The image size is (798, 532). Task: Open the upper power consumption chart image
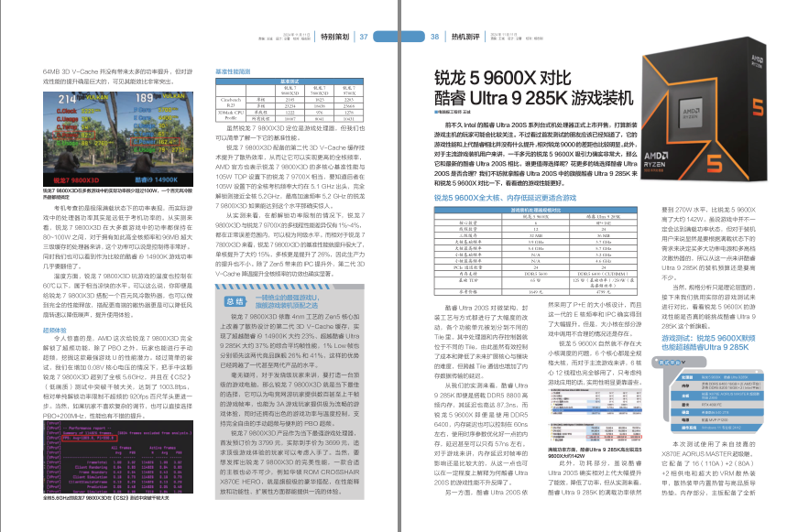click(x=595, y=403)
